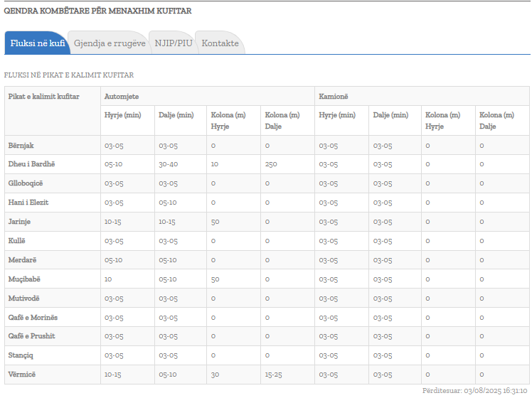Click Vërmicë exit queue value 15-25
Viewport: 532px width, 398px height.
pos(273,375)
